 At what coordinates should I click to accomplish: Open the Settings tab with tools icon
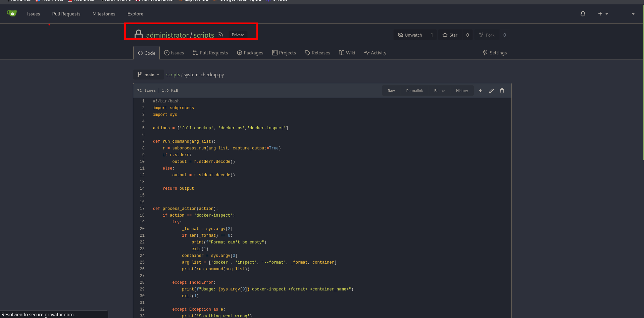pos(495,53)
